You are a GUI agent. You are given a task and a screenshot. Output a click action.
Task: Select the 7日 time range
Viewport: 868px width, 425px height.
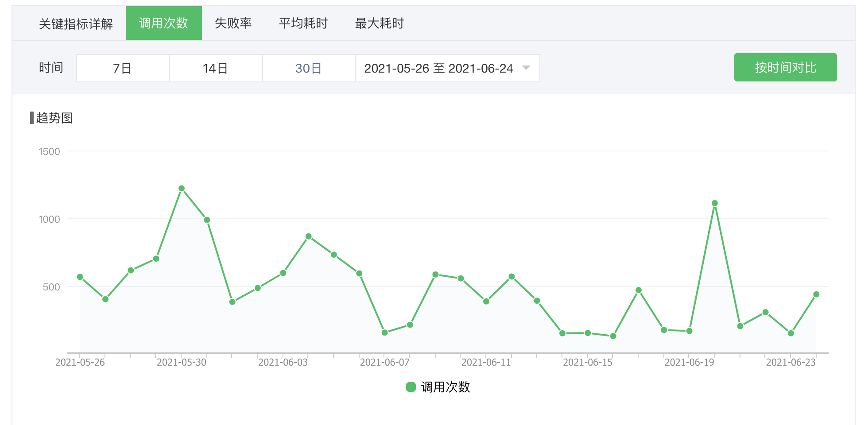pos(123,68)
